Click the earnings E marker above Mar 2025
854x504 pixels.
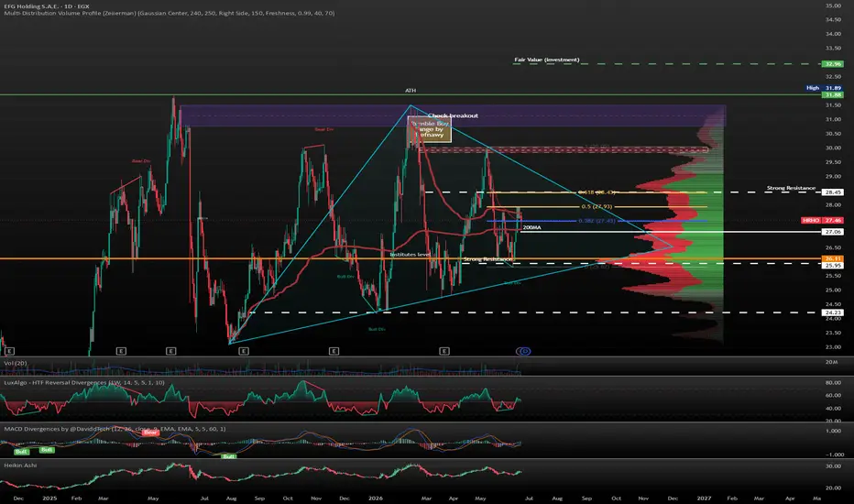121,352
